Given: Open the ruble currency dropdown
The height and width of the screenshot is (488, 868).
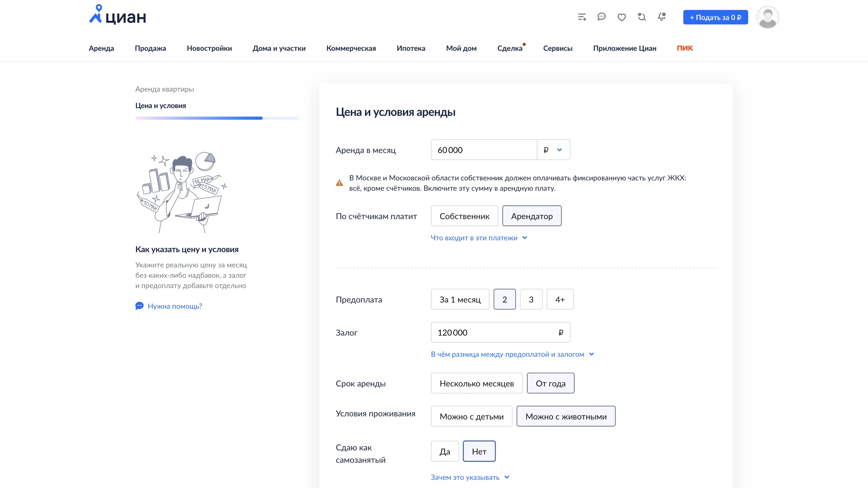Looking at the screenshot, I should tap(553, 150).
